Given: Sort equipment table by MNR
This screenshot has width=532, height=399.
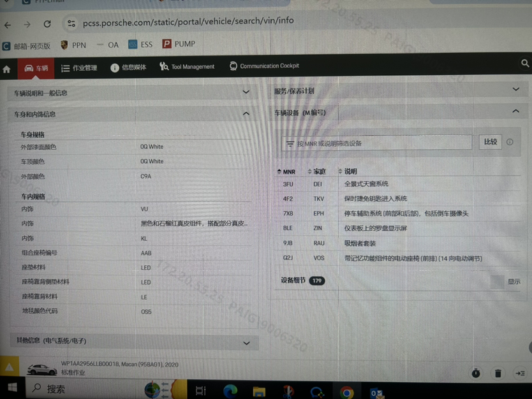Looking at the screenshot, I should point(286,172).
